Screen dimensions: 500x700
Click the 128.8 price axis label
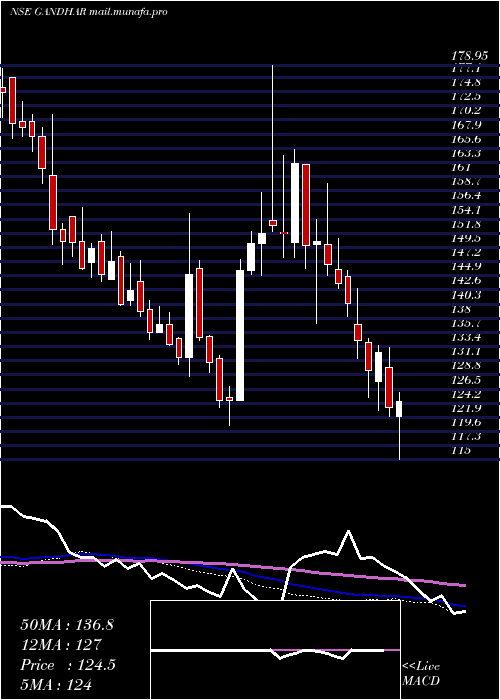[x=466, y=366]
